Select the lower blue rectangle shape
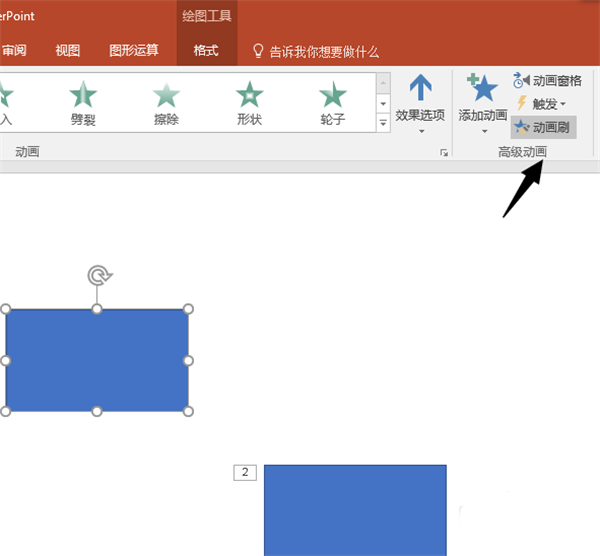 355,510
